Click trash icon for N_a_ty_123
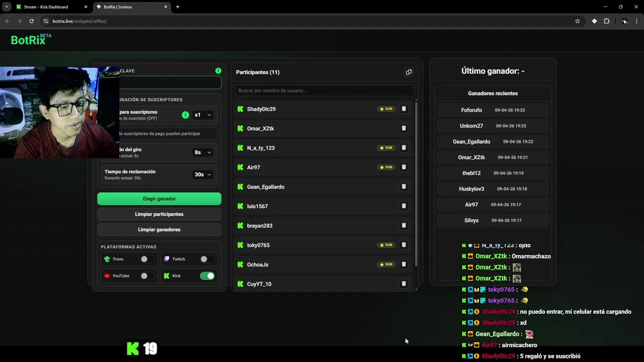 404,148
